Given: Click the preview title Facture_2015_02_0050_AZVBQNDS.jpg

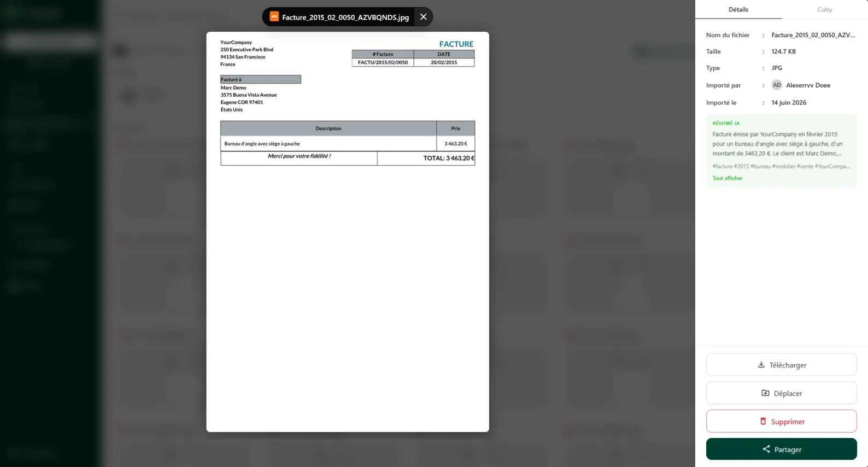Looking at the screenshot, I should coord(345,17).
